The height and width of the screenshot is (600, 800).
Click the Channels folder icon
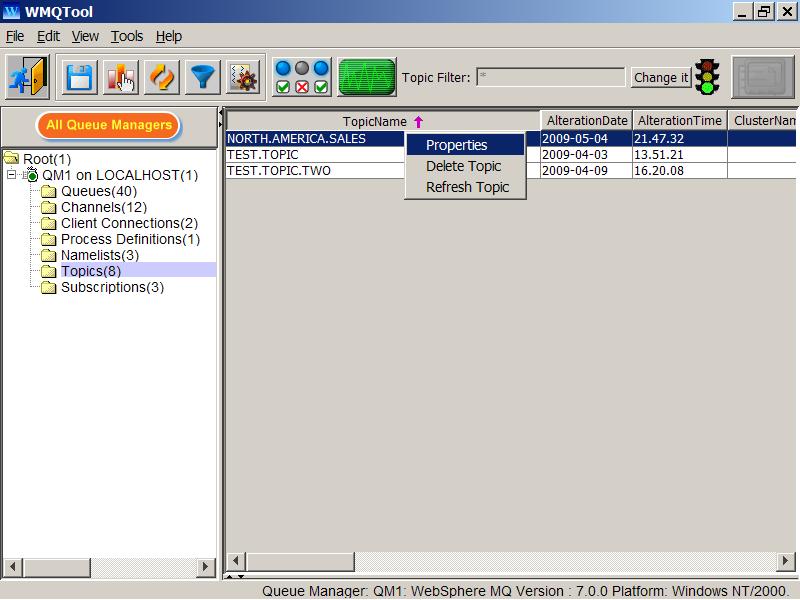coord(48,207)
